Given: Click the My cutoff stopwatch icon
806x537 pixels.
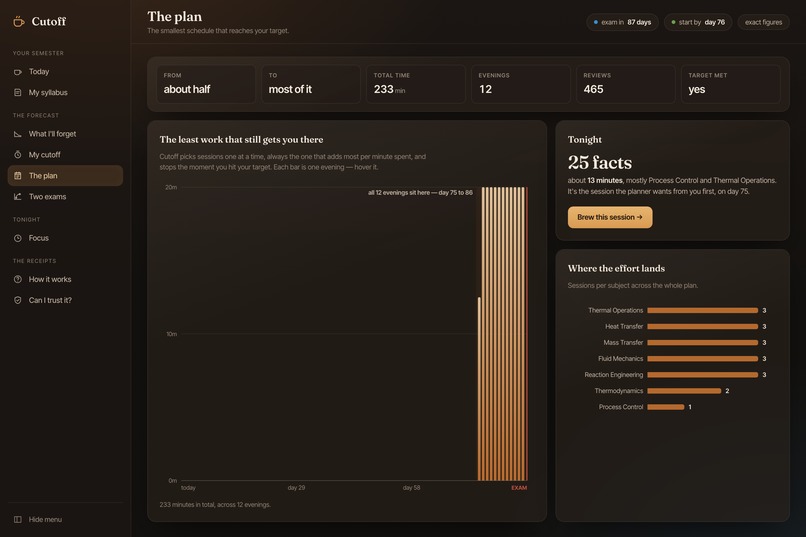Looking at the screenshot, I should 17,155.
